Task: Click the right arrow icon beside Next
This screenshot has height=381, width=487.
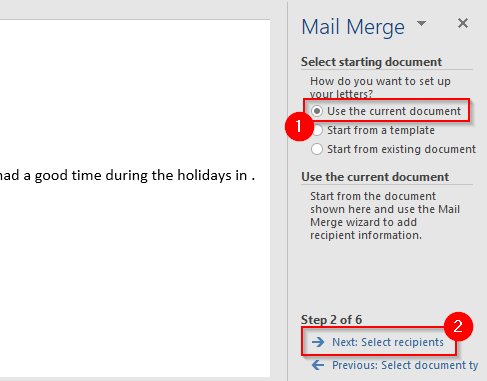Action: pyautogui.click(x=318, y=342)
